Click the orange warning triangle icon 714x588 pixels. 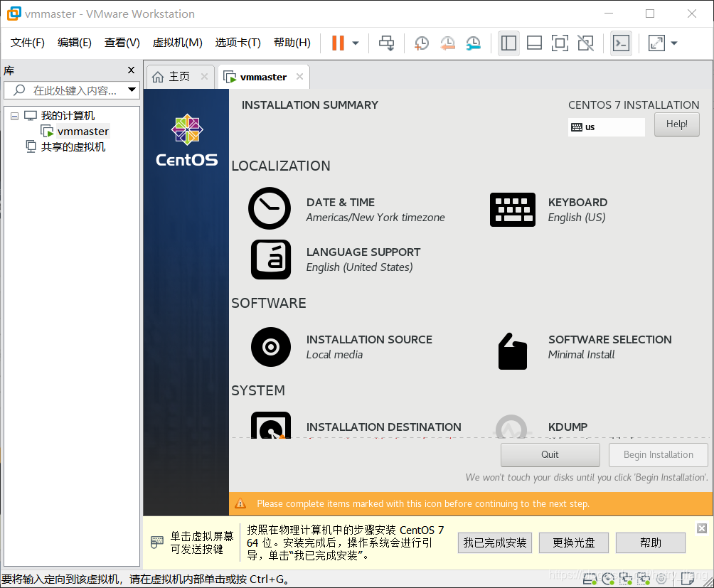coord(240,503)
